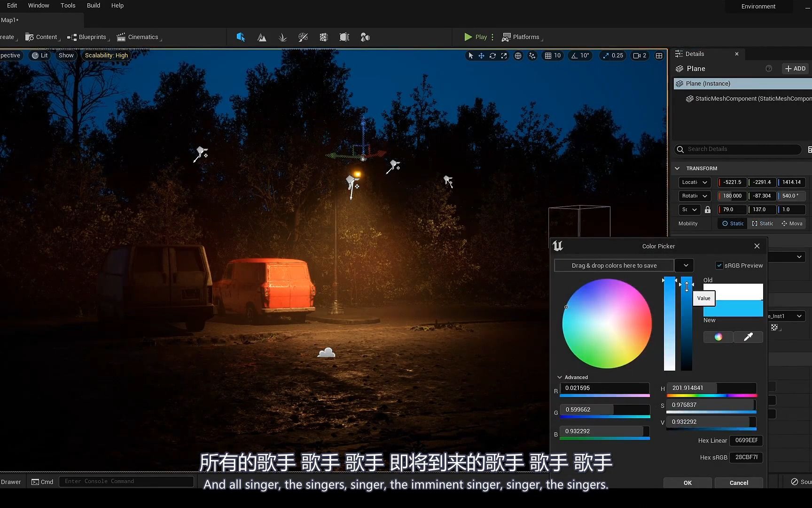Viewport: 812px width, 508px height.
Task: Click the value vertical slider bar
Action: (x=687, y=324)
